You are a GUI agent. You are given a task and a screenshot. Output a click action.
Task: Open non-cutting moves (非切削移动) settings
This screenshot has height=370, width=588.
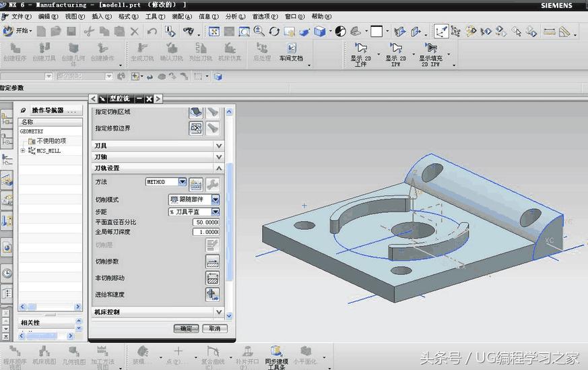[212, 278]
